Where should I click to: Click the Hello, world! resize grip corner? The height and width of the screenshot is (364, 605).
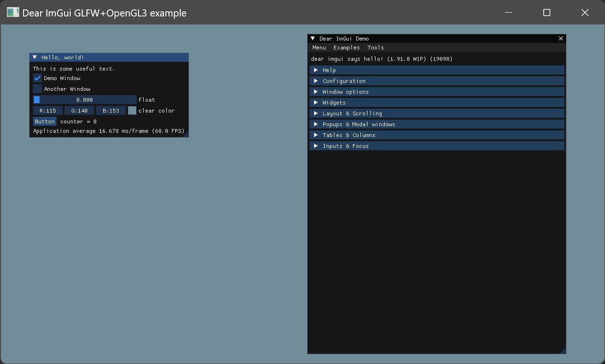tap(186, 135)
